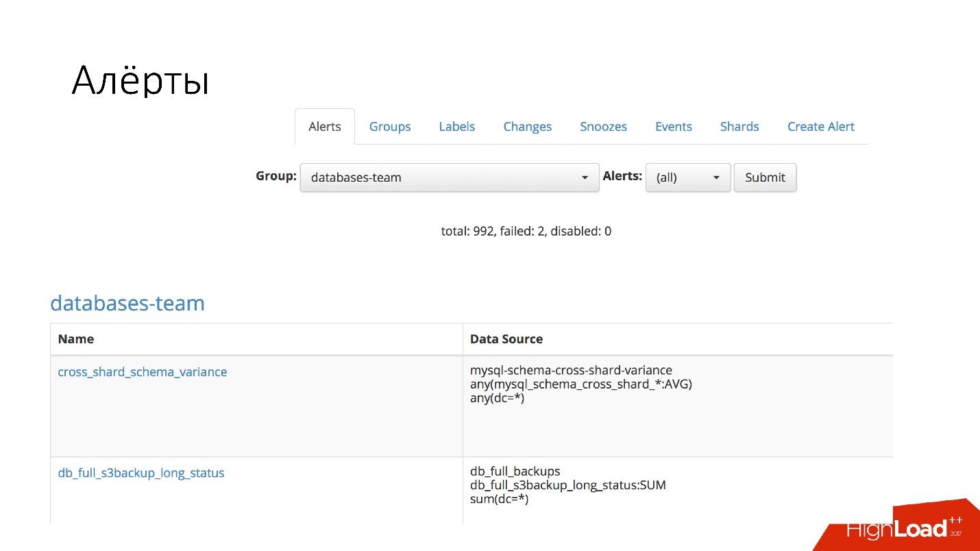
Task: Open the Labels tab
Action: (456, 126)
